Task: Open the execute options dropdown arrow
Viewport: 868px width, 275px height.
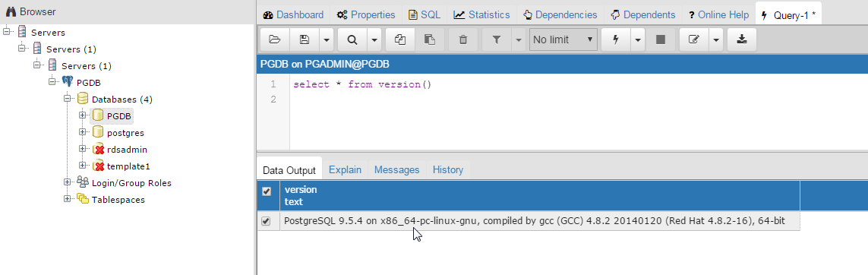Action: point(638,40)
